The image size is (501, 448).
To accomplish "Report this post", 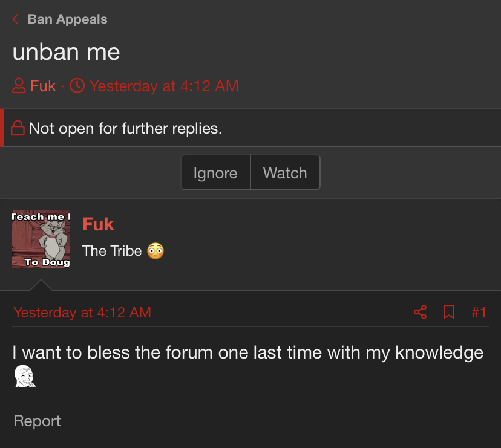I will click(37, 421).
